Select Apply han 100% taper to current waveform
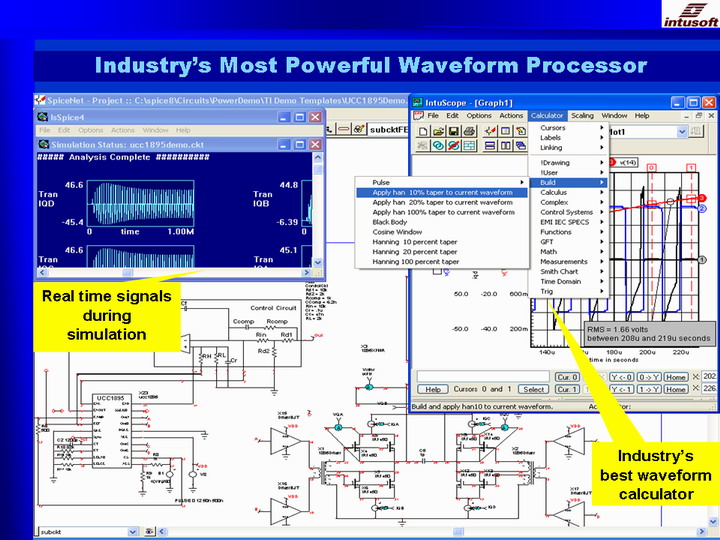Viewport: 720px width, 540px height. (x=442, y=212)
